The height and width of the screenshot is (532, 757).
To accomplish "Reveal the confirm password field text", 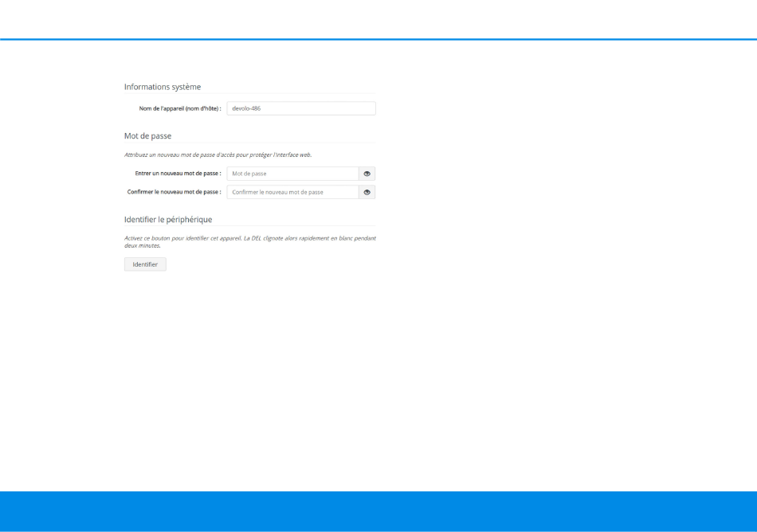I will [x=367, y=192].
